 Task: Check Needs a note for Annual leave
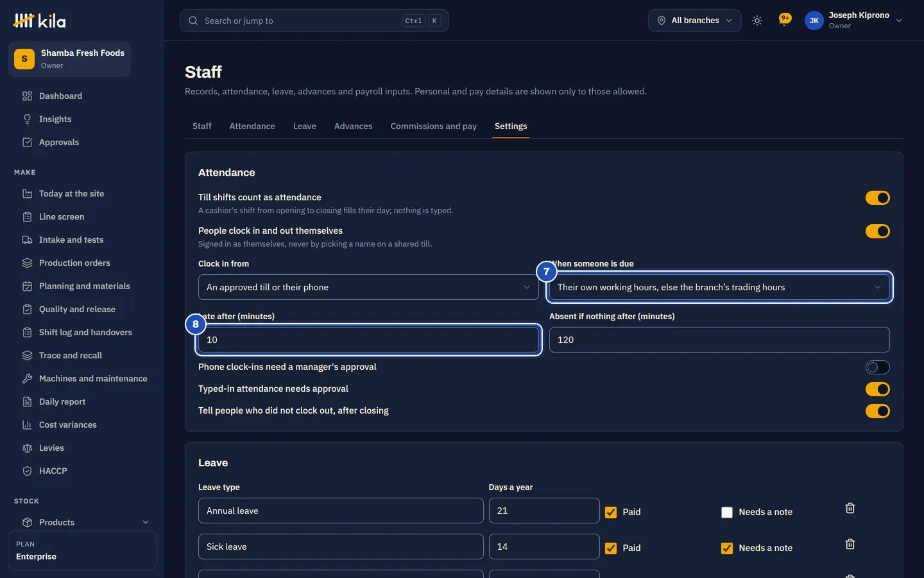point(727,512)
